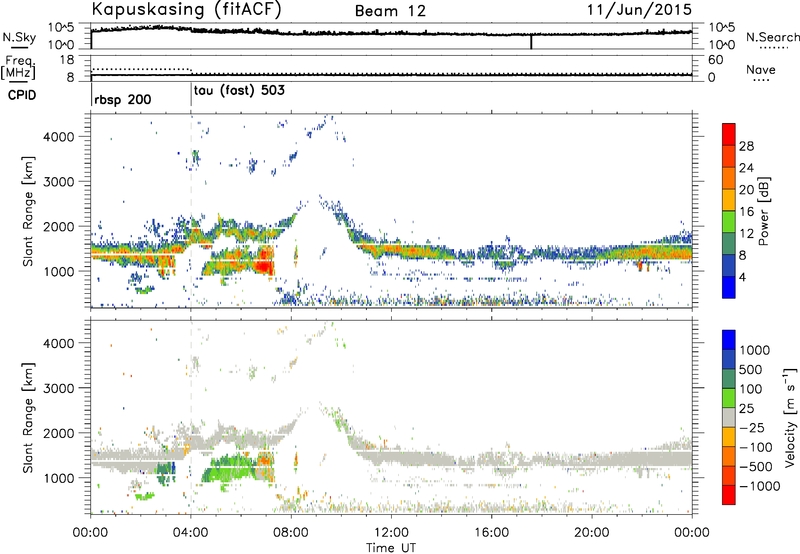Screen dimensions: 800x554
Task: Click the '-500' tick on Velocity colorbar
Action: [x=756, y=467]
